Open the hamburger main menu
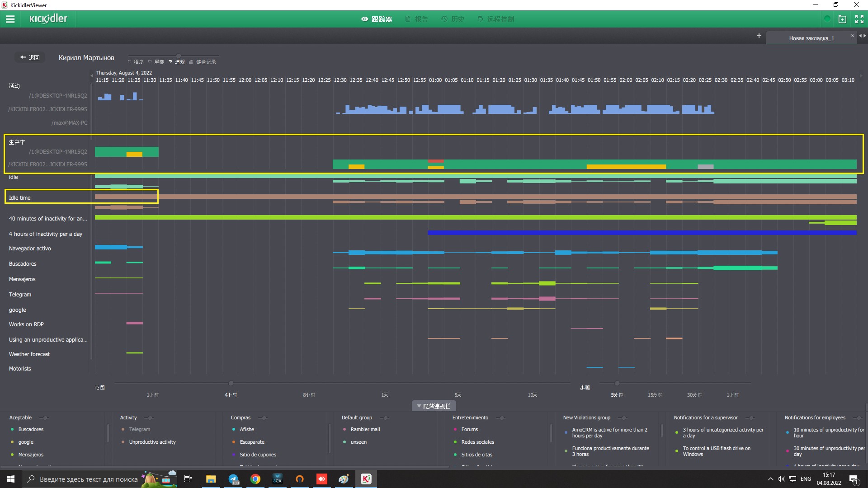The image size is (868, 488). point(10,19)
